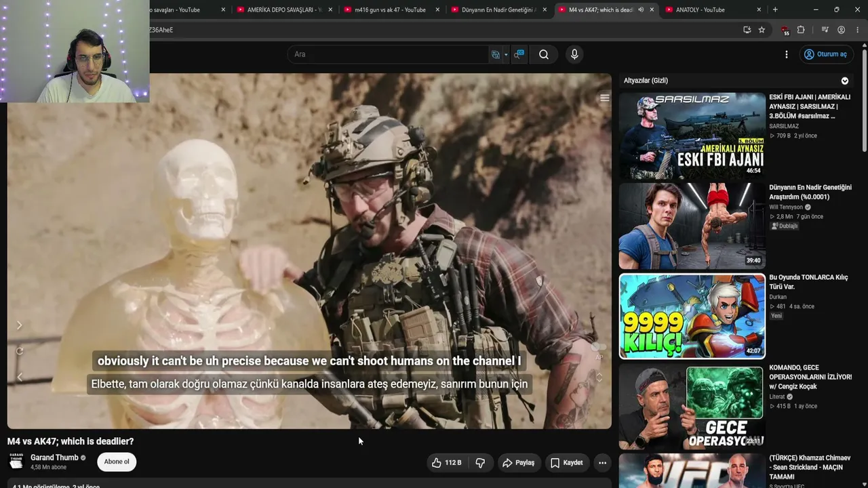
Task: Click the Garand Thumb channel avatar
Action: point(16,462)
